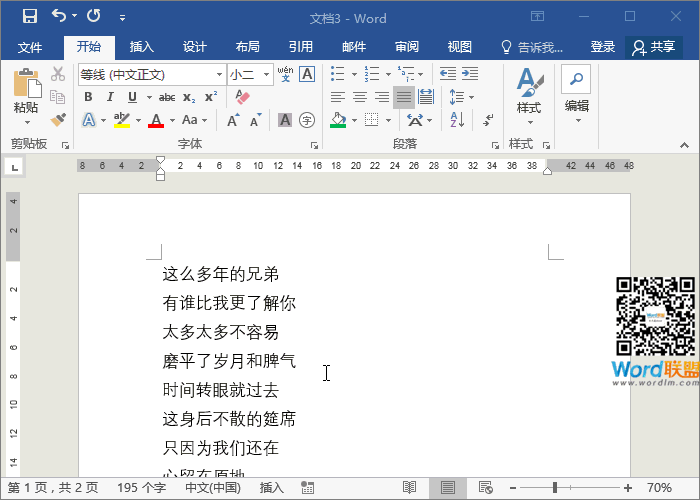Collapse the ribbon with the arrow
Screen dimensions: 700x500
[x=684, y=145]
